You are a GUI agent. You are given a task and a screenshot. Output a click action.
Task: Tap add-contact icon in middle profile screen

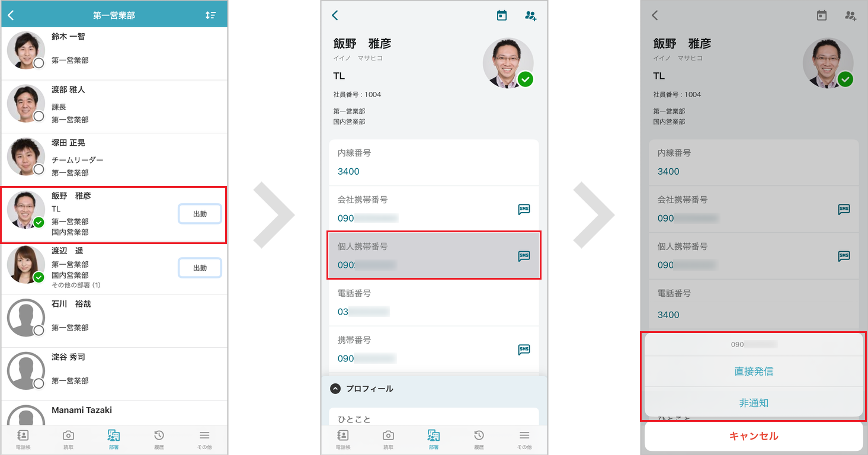pos(530,16)
